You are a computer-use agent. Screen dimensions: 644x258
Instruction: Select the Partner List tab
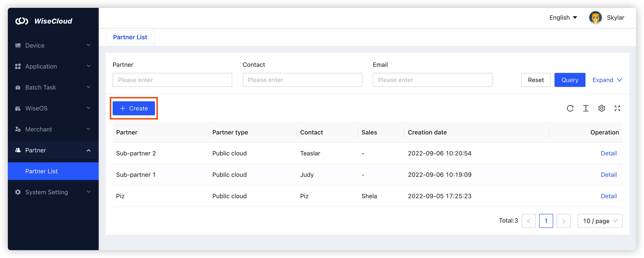coord(130,37)
